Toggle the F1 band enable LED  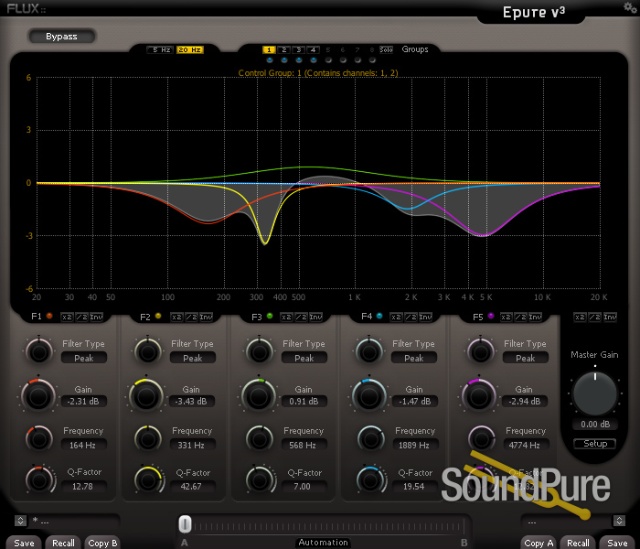pyautogui.click(x=49, y=316)
